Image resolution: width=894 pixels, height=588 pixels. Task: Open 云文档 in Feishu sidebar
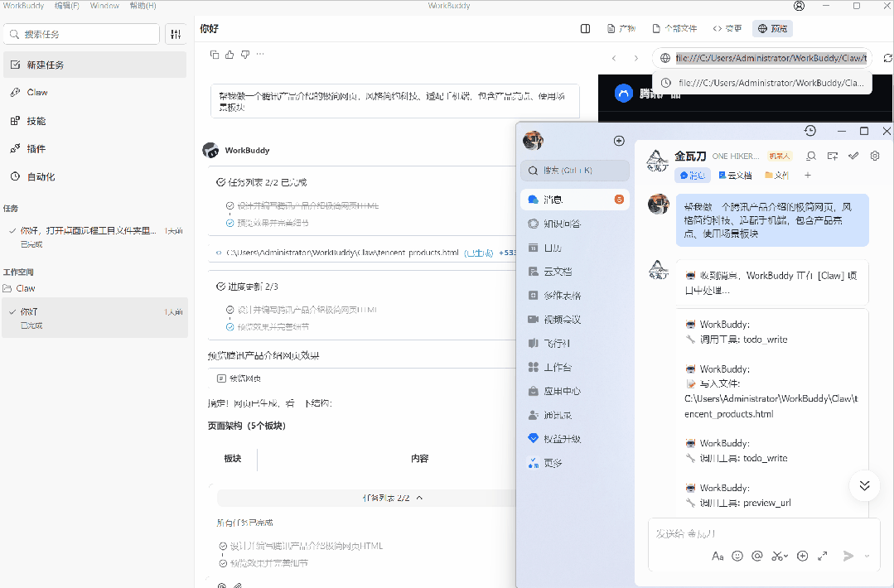coord(575,272)
